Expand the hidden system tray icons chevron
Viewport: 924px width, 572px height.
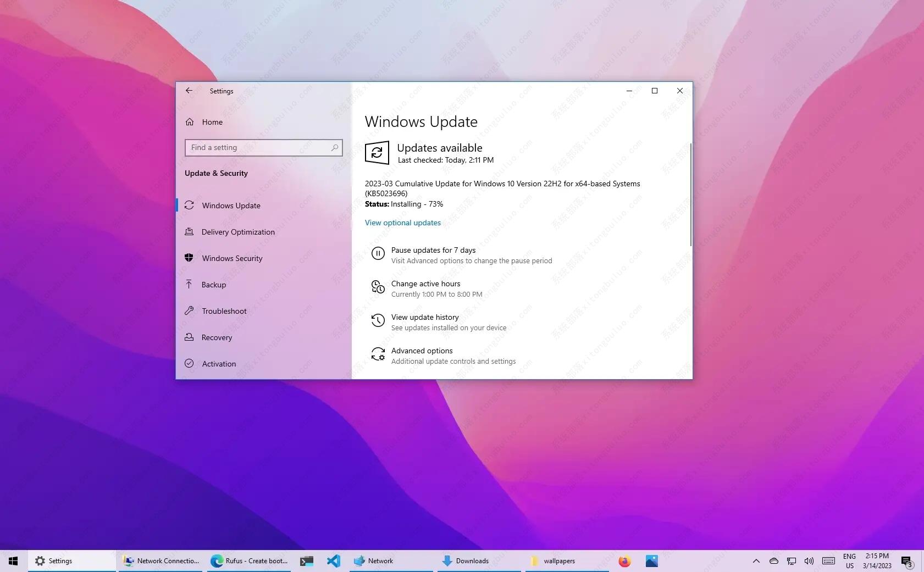click(x=756, y=560)
